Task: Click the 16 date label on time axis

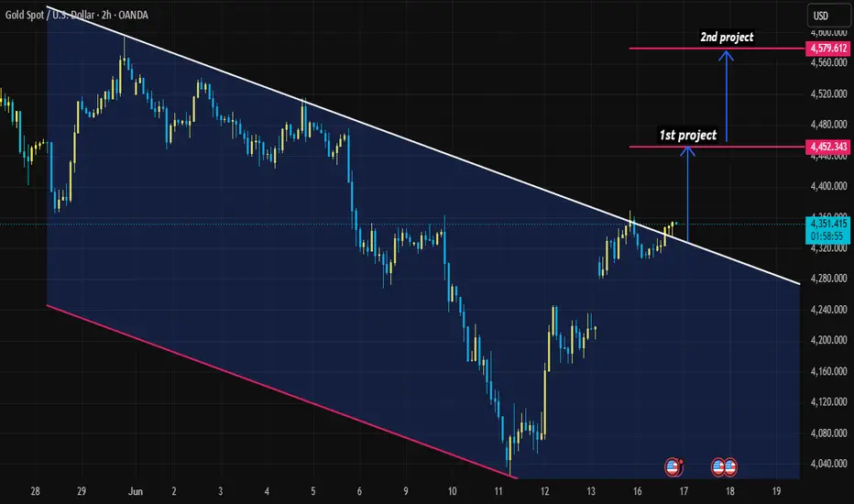Action: coord(637,491)
